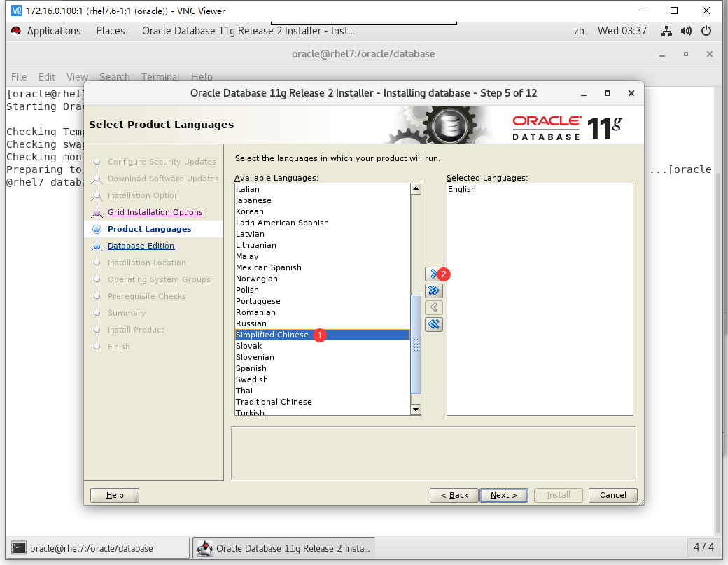Select Portuguese in Available Languages

click(322, 301)
